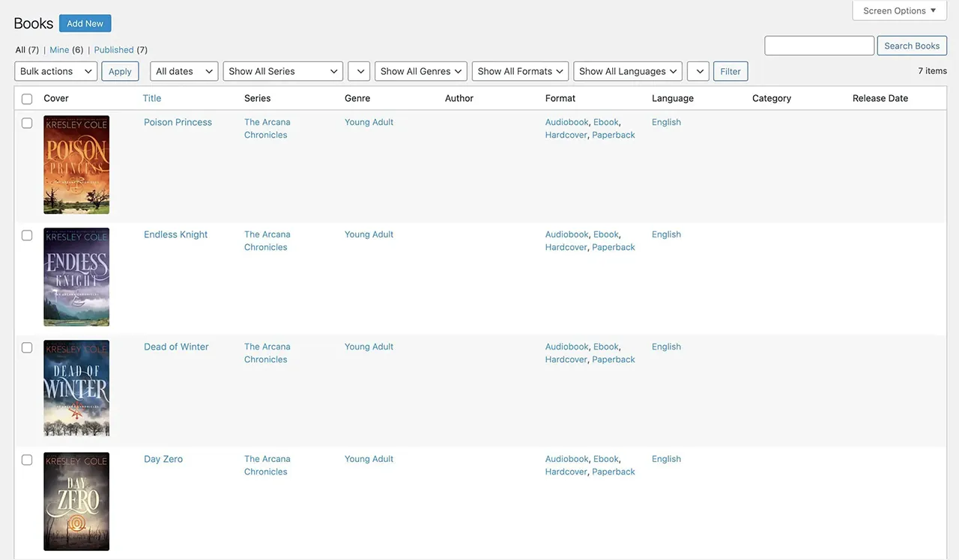
Task: Click the Search Books button
Action: point(911,45)
